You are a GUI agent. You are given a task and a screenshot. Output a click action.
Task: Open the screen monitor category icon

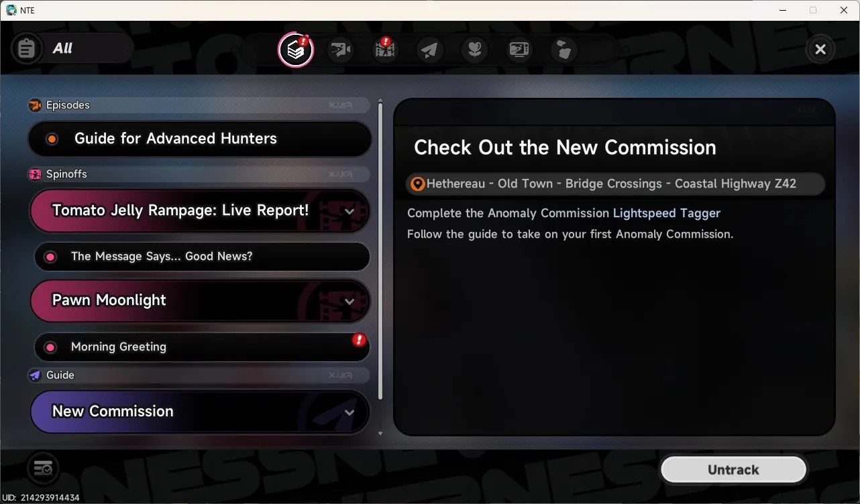click(519, 50)
